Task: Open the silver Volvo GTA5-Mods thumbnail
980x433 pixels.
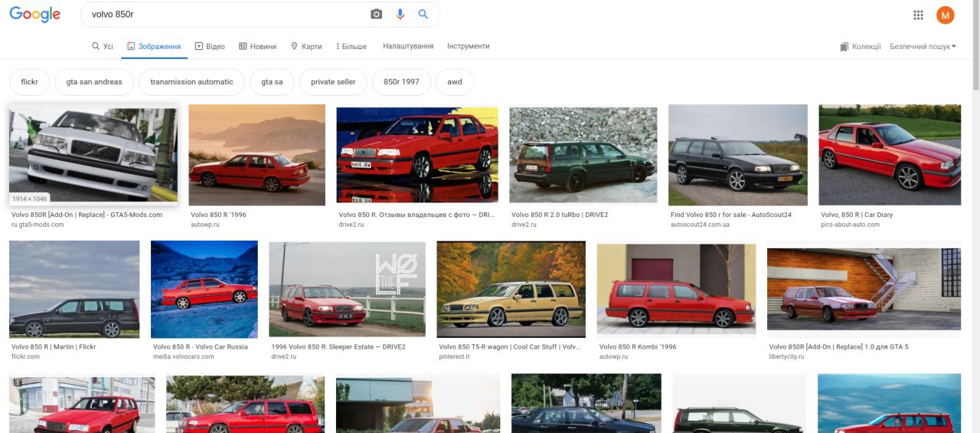Action: tap(93, 156)
